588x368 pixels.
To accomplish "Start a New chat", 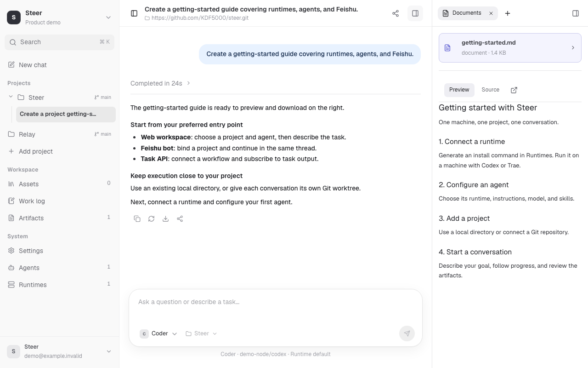I will tap(59, 65).
